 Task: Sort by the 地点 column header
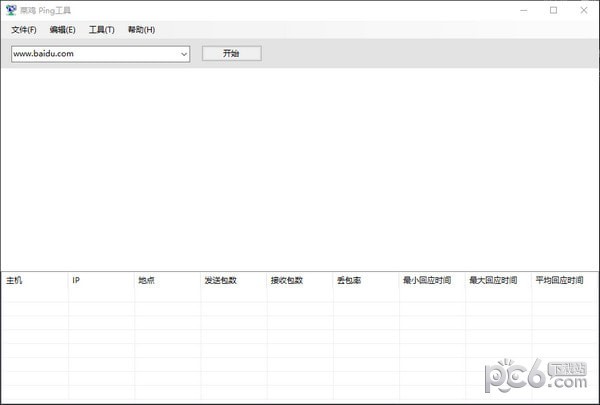[x=166, y=280]
